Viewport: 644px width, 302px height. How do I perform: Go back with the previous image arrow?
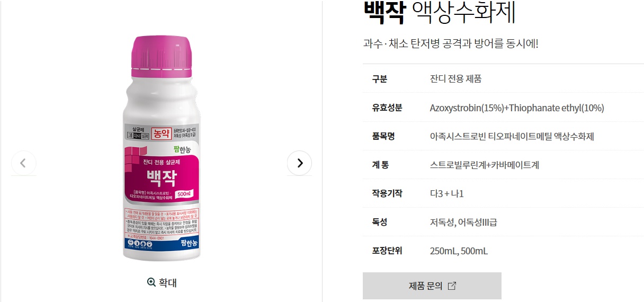pos(23,163)
